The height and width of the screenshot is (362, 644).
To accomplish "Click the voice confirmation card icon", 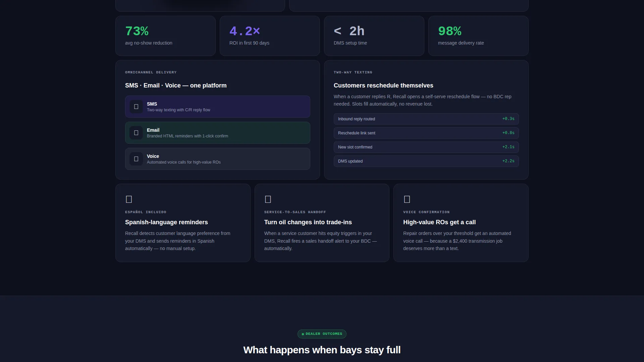I will tap(407, 199).
